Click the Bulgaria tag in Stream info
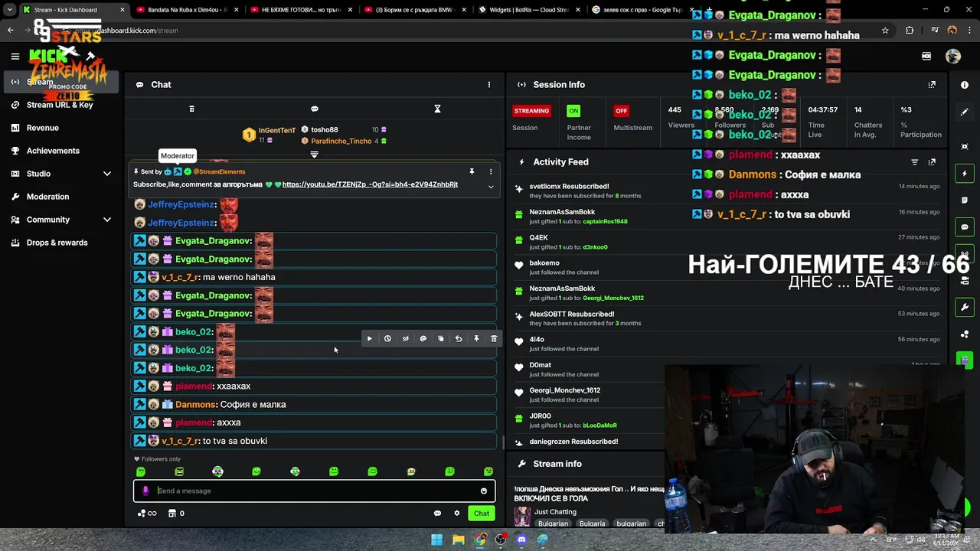 [593, 523]
